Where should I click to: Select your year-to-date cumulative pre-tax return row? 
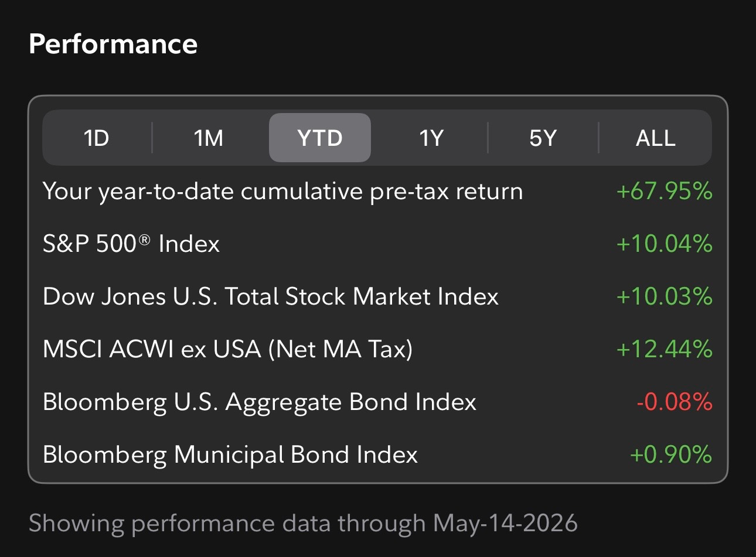pyautogui.click(x=377, y=192)
